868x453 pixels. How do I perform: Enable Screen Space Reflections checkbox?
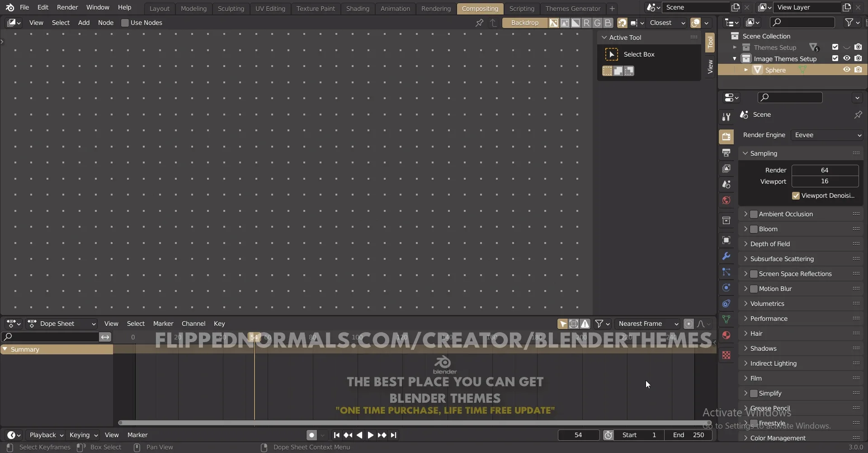point(754,274)
